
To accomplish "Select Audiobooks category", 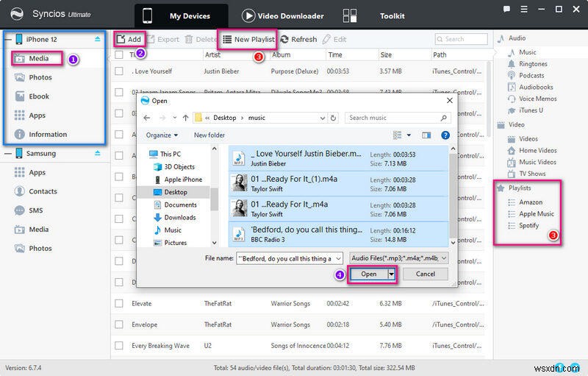I will click(x=536, y=87).
